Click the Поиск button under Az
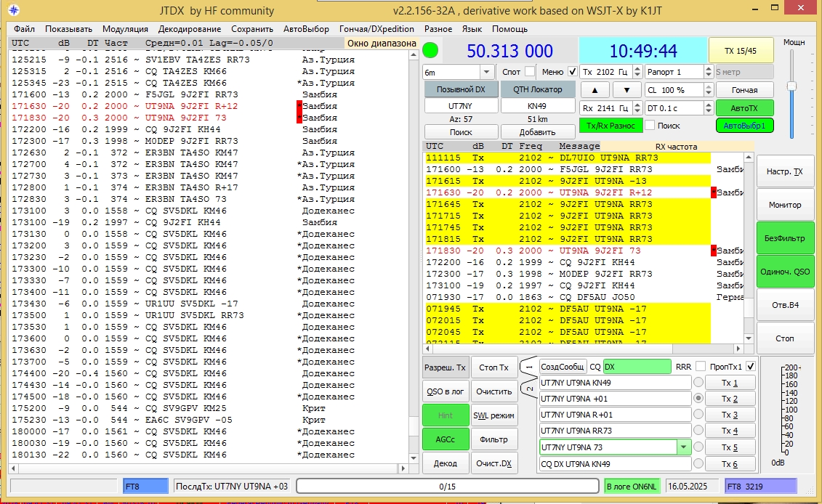The image size is (822, 504). pyautogui.click(x=461, y=132)
